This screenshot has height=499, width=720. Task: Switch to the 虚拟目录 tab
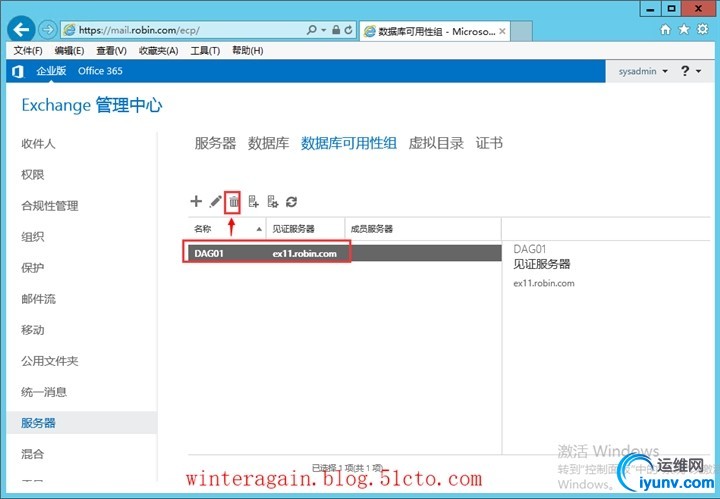[436, 143]
